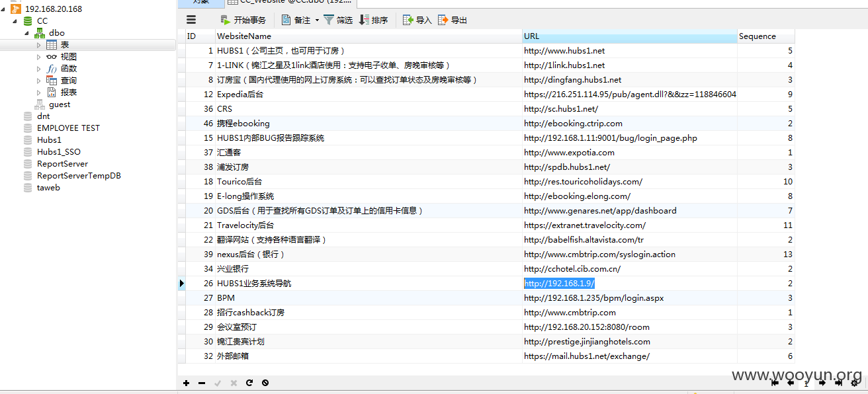
Task: Collapse the 192.168.20.168 connection node
Action: [x=3, y=9]
